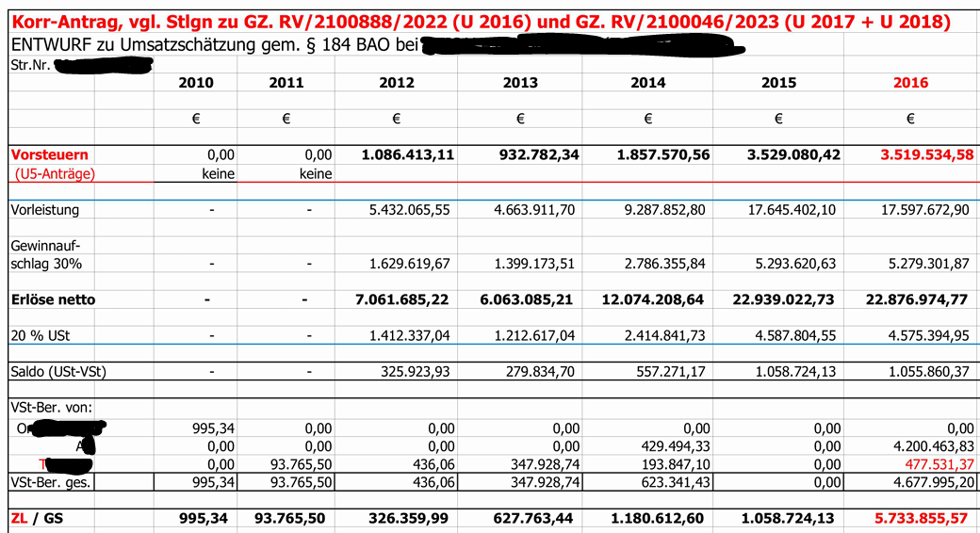The height and width of the screenshot is (533, 980).
Task: Click the red title starting with Korr-Antrag
Action: tap(481, 22)
